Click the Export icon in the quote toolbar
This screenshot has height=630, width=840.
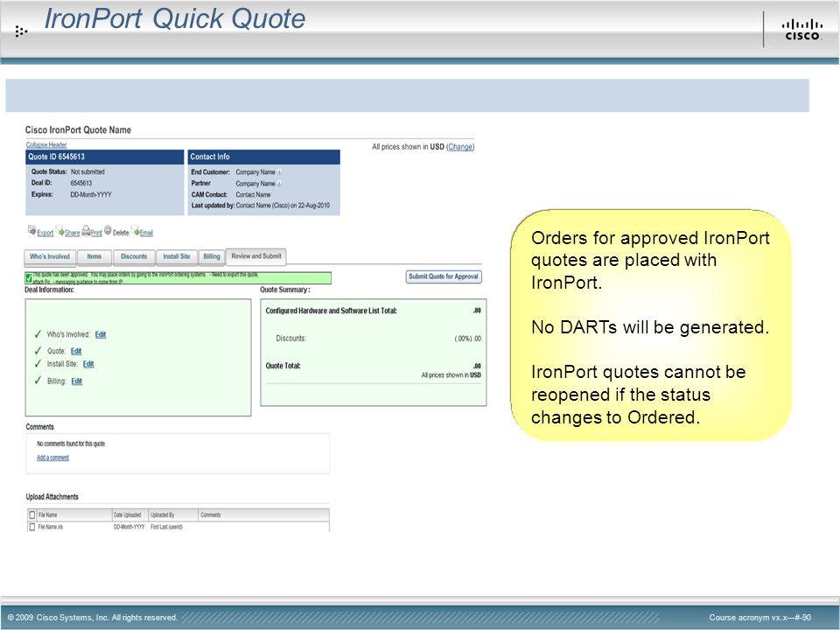(31, 230)
